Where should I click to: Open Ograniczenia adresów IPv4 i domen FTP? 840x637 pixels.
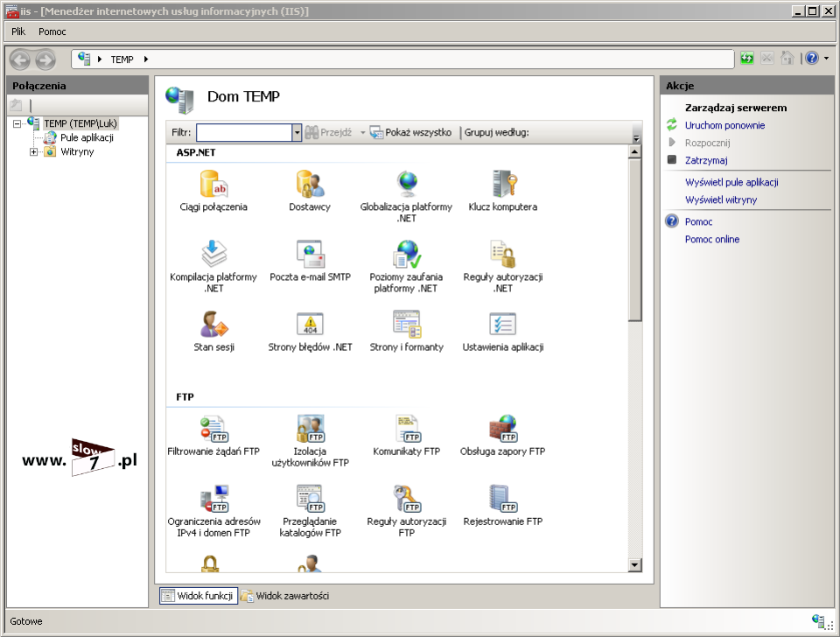point(213,511)
